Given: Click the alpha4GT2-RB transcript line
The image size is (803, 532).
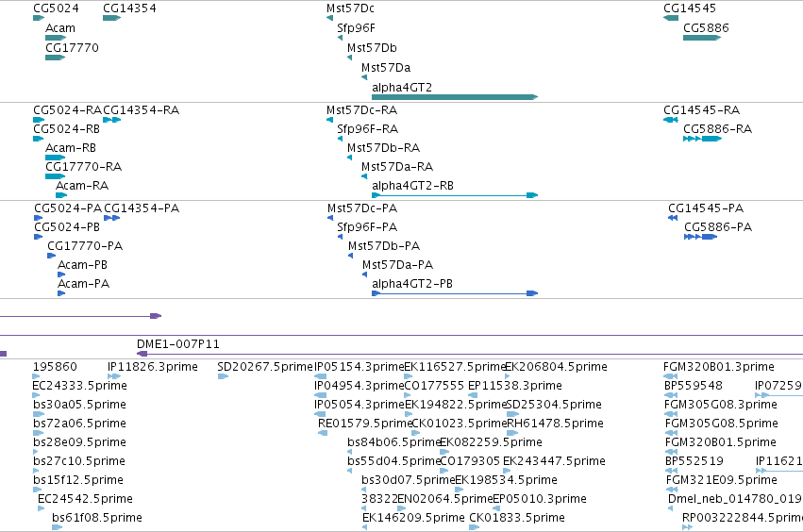Looking at the screenshot, I should point(455,195).
